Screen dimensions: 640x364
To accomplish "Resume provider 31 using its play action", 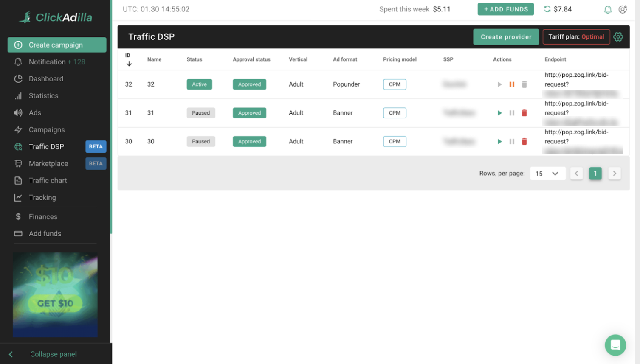I will (499, 113).
